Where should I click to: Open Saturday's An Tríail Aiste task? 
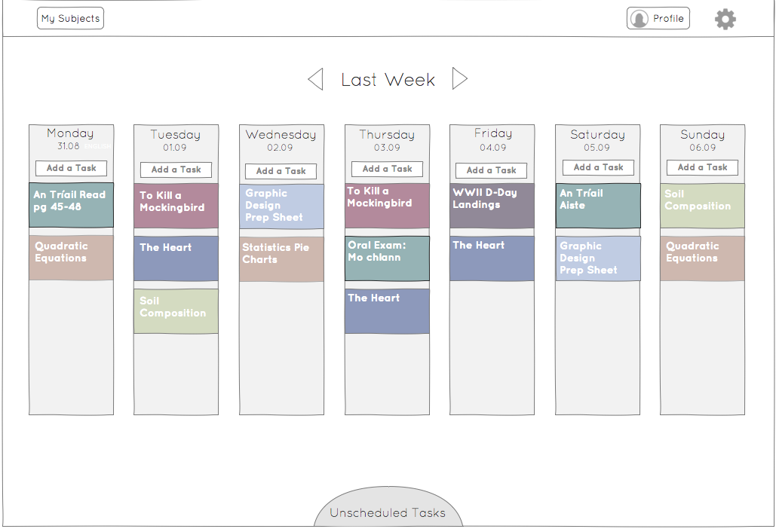[598, 206]
